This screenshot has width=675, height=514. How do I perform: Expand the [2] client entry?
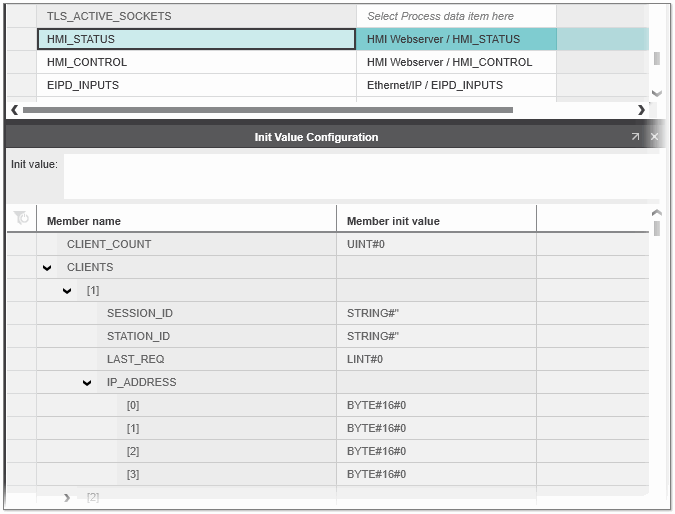(67, 497)
